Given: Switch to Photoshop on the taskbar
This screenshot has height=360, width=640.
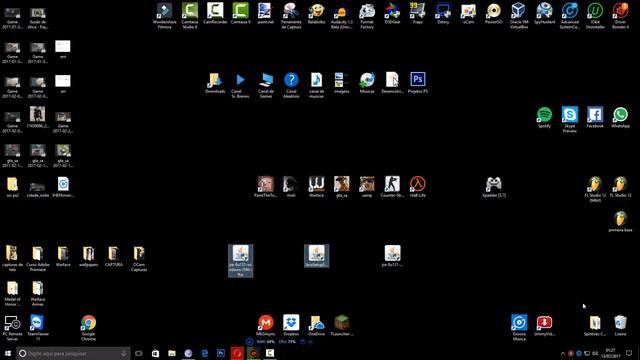Looking at the screenshot, I should click(221, 353).
